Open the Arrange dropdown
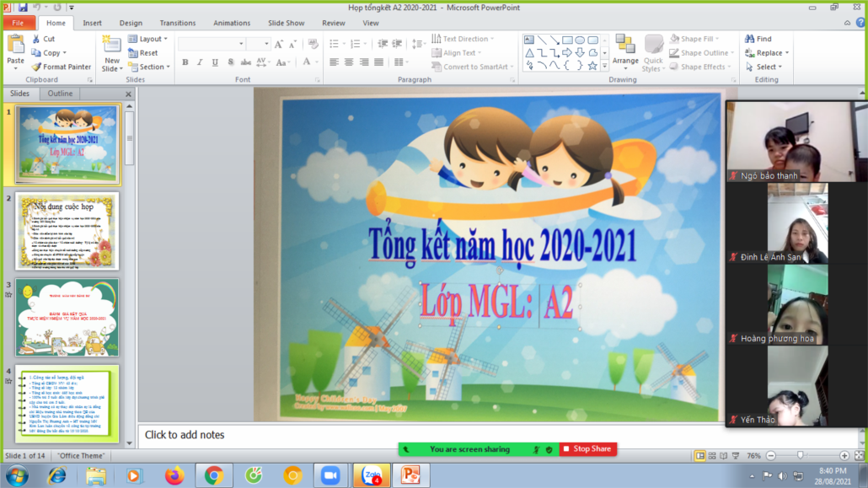The height and width of the screenshot is (488, 868). [x=625, y=51]
